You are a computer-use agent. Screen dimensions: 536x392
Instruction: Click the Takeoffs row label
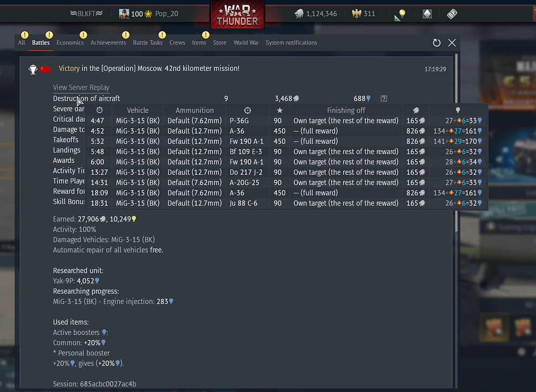(65, 139)
